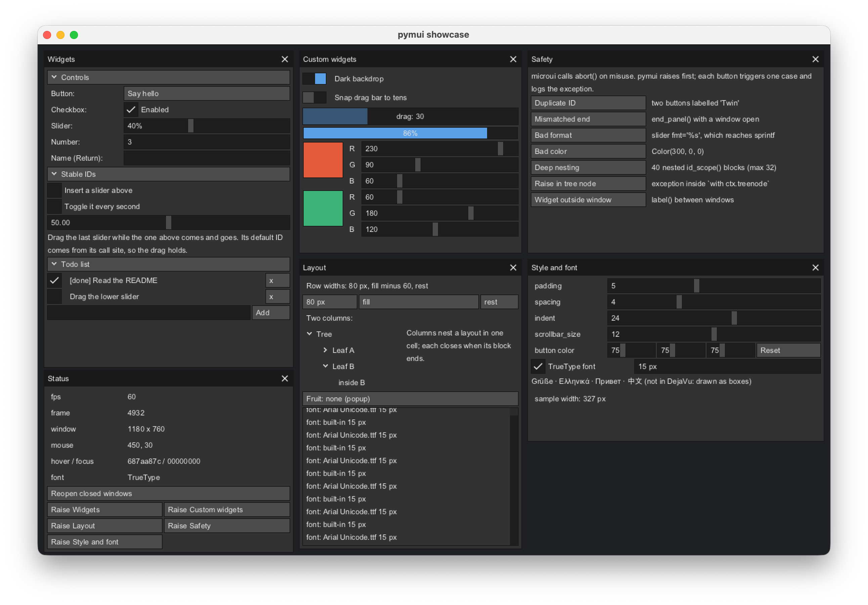Delete the 'Drag the lower slider' todo item
This screenshot has height=605, width=868.
tap(277, 297)
